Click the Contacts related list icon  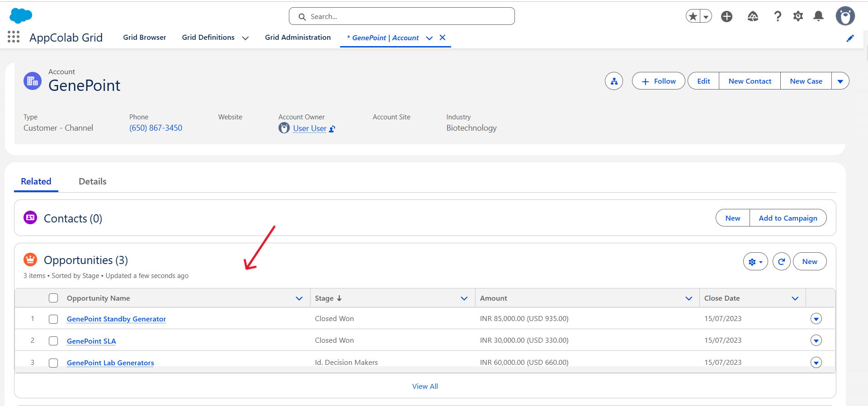click(30, 217)
